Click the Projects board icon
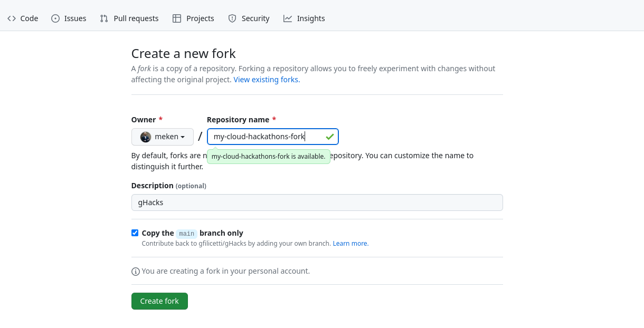The width and height of the screenshot is (644, 328). click(176, 18)
